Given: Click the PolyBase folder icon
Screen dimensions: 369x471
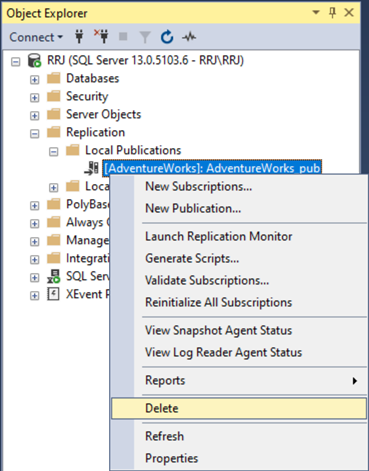Looking at the screenshot, I should pyautogui.click(x=54, y=204).
